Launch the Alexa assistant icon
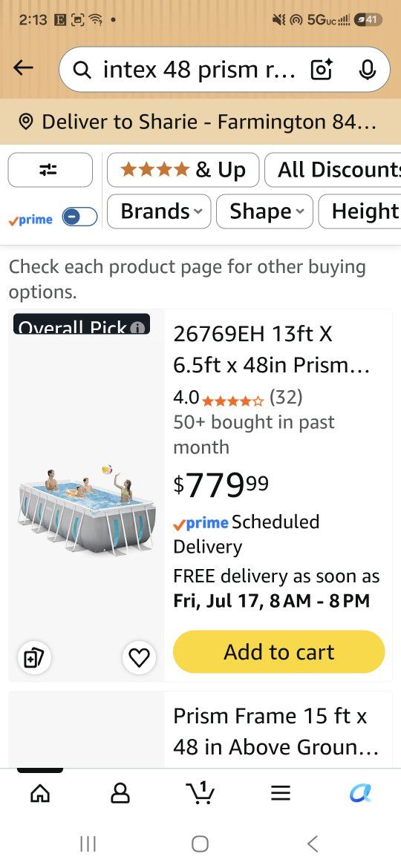Viewport: 401px width, 868px height. coord(361,793)
